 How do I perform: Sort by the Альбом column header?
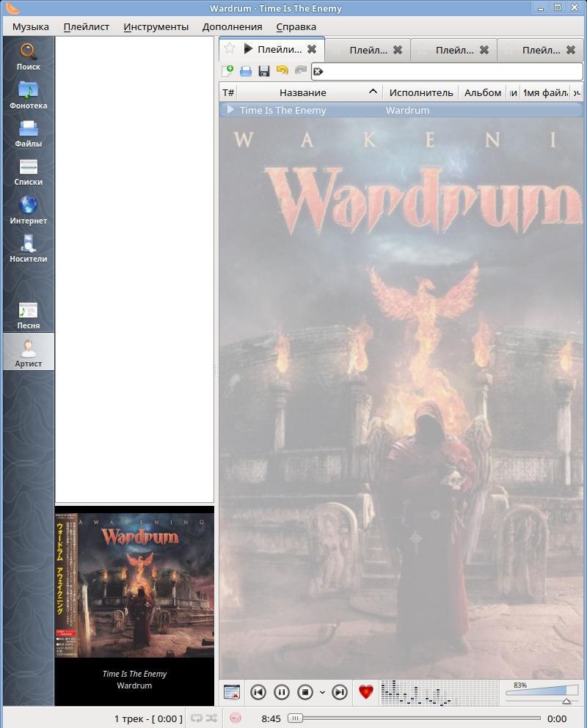[x=482, y=92]
